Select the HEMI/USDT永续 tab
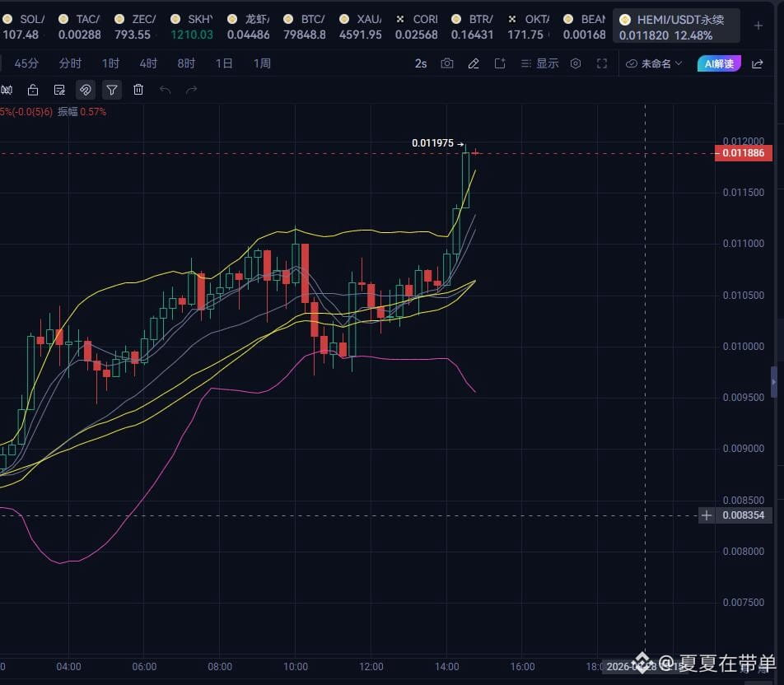Image resolution: width=784 pixels, height=685 pixels. click(676, 26)
